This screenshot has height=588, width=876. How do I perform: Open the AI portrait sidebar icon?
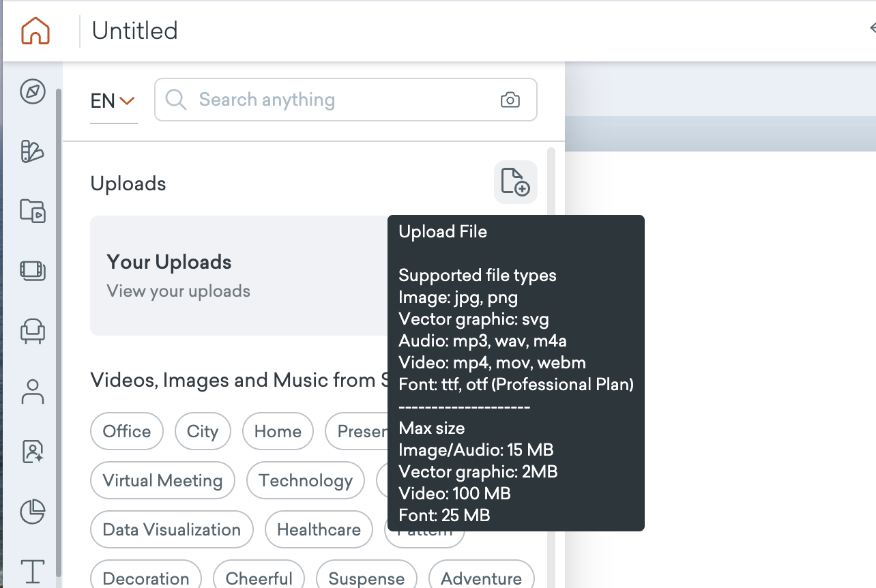pyautogui.click(x=33, y=452)
